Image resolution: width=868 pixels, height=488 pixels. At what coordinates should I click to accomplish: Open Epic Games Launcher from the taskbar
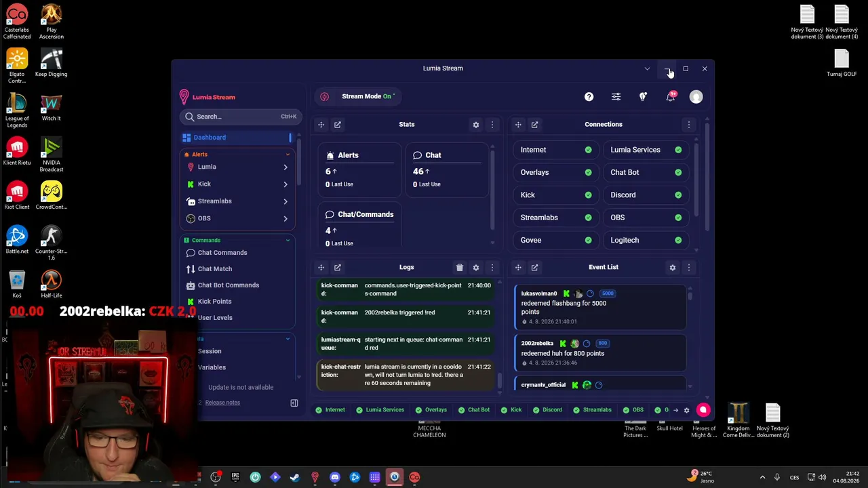pos(235,477)
